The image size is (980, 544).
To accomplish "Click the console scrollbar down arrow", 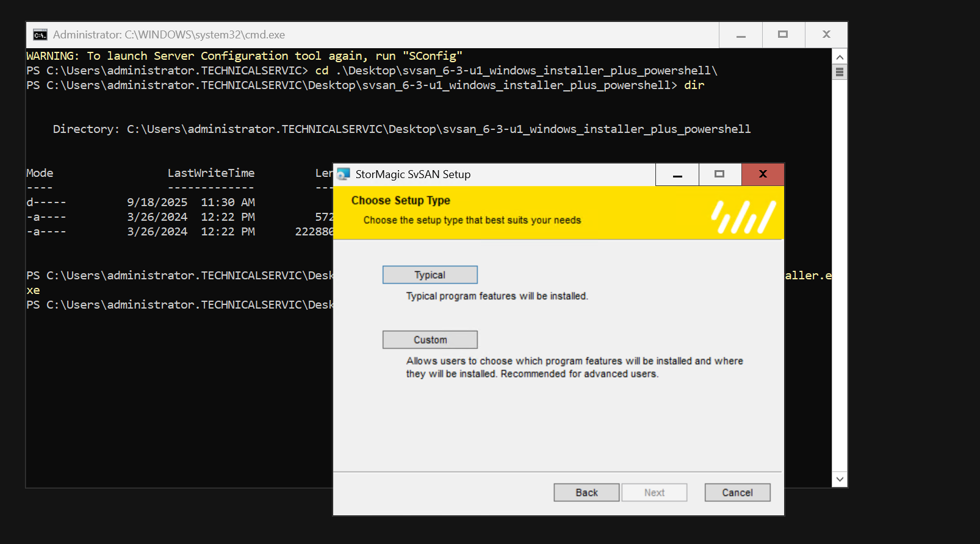I will (x=840, y=479).
